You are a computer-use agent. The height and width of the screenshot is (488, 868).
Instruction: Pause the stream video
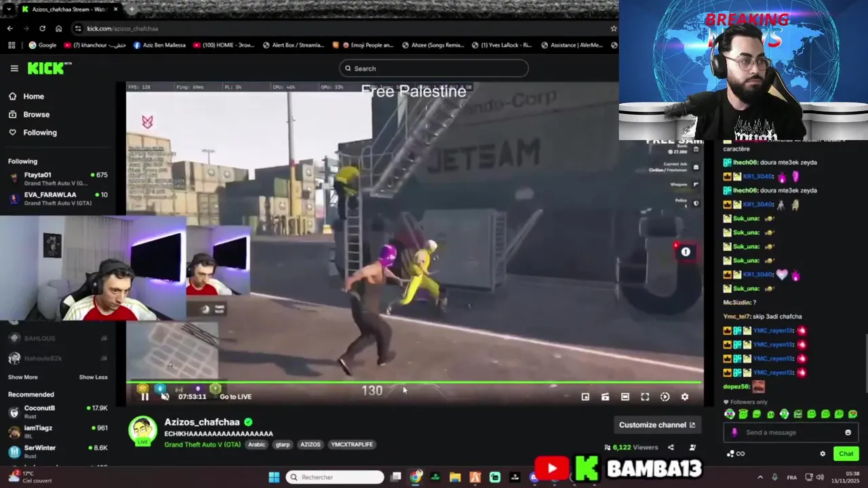[x=144, y=396]
